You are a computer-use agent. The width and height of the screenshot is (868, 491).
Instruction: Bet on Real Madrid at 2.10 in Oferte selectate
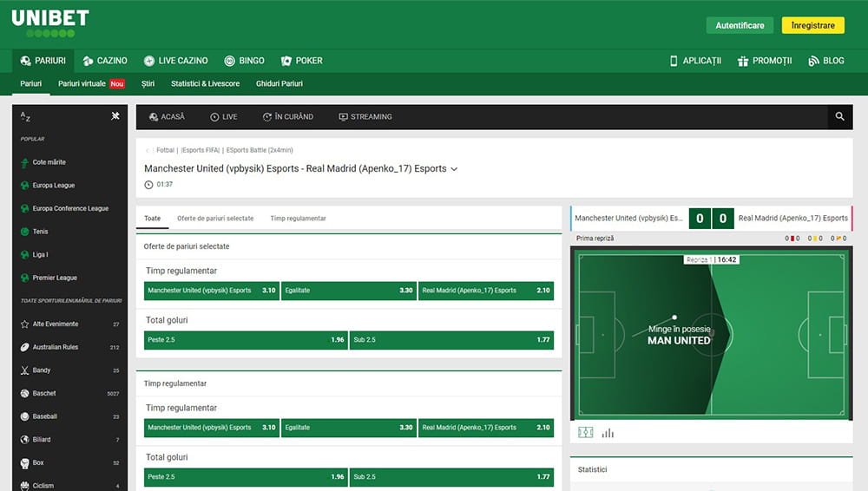[485, 291]
